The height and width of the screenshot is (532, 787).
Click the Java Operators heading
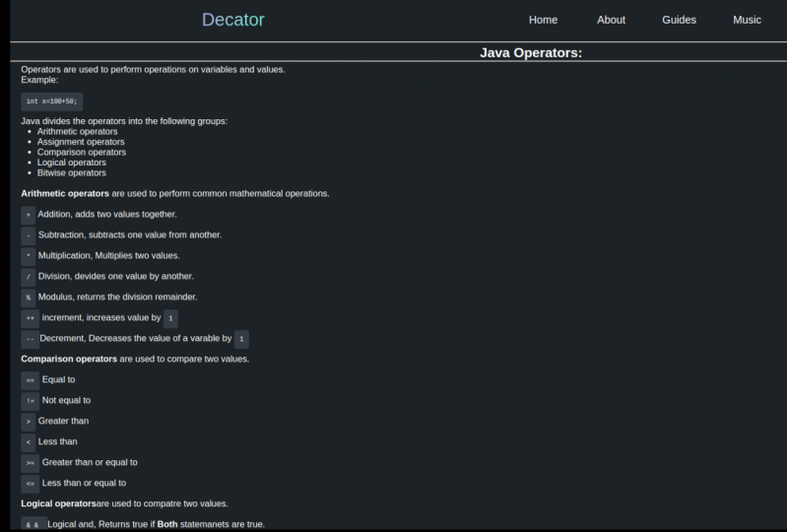coord(531,52)
